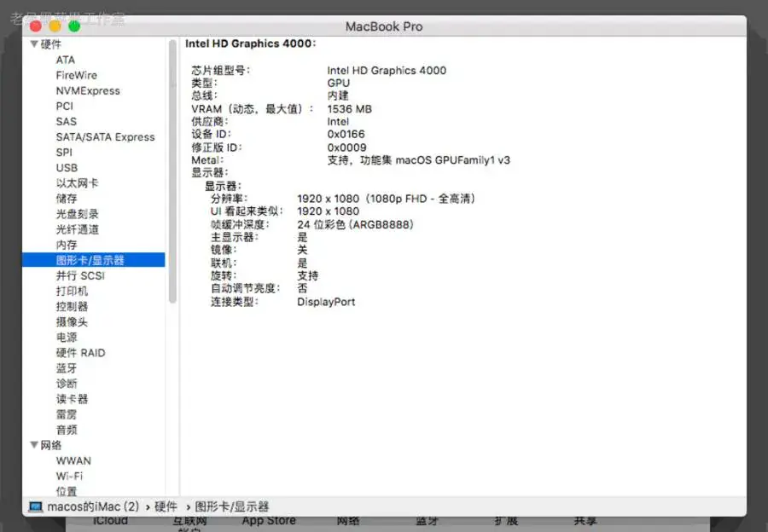This screenshot has height=532, width=768.
Task: Click device ID value 0x0166
Action: click(346, 134)
